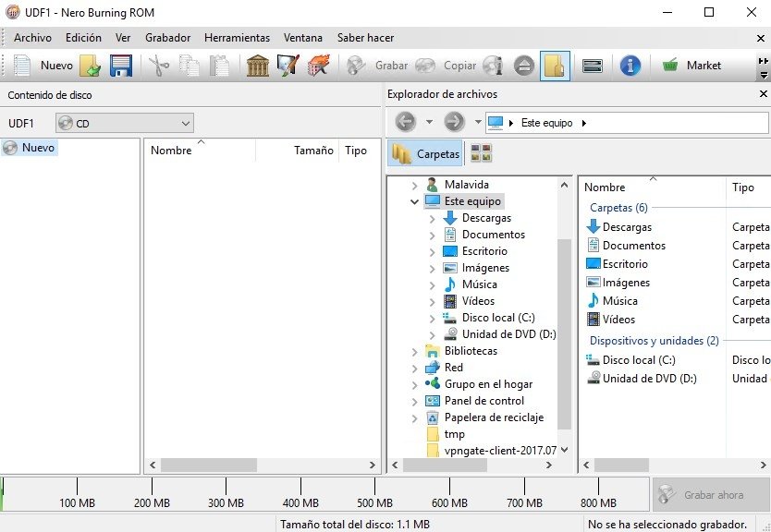Go back in the file explorer
Viewport: 771px width, 532px height.
point(406,122)
